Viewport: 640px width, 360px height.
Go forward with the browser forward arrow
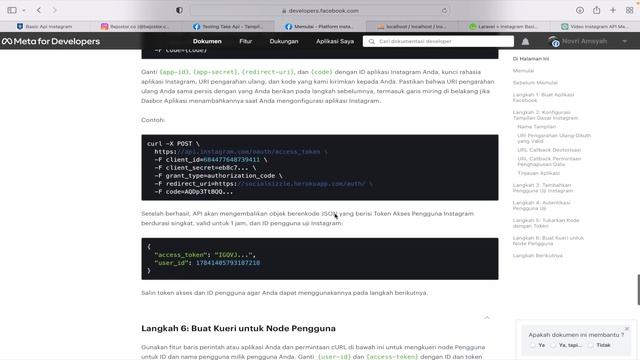(x=54, y=10)
